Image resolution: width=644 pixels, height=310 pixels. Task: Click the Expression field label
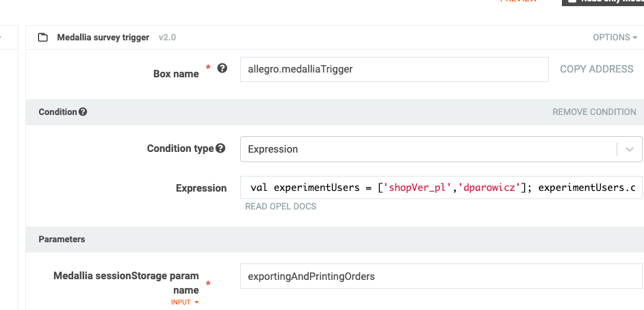click(x=201, y=188)
